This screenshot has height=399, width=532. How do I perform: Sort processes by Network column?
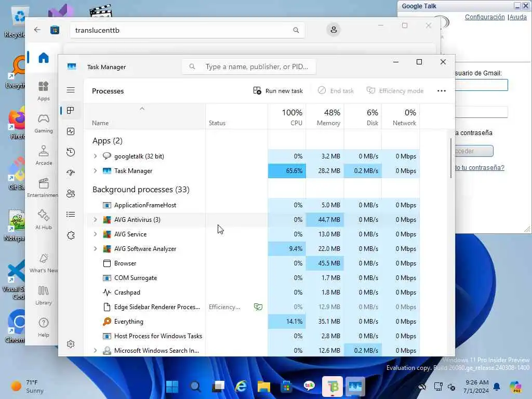click(x=401, y=117)
